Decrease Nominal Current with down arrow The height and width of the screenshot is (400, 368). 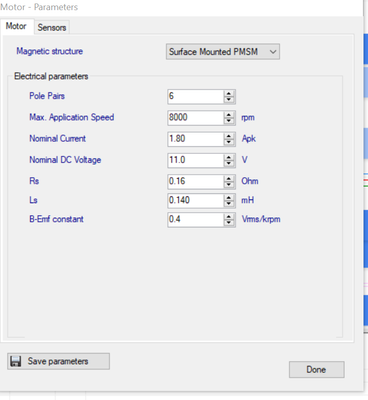(x=229, y=142)
